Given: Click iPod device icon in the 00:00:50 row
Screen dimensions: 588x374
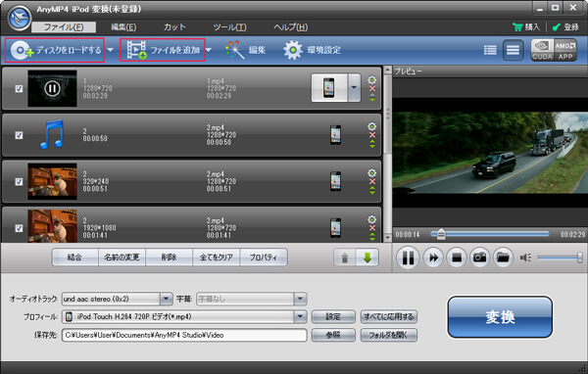Looking at the screenshot, I should click(335, 135).
